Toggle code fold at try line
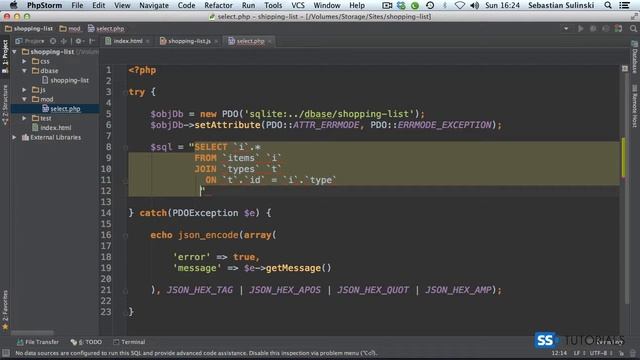Screen dimensions: 640x360 pyautogui.click(x=125, y=92)
